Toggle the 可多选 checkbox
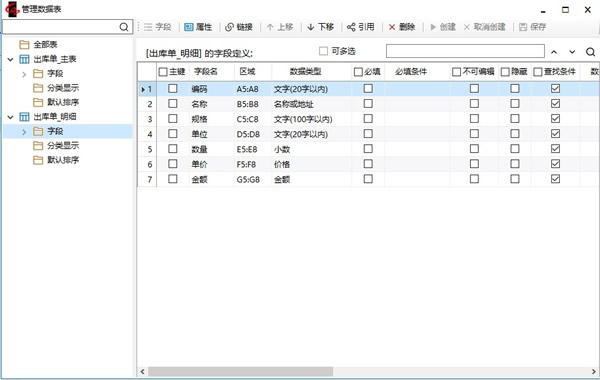 coord(323,51)
